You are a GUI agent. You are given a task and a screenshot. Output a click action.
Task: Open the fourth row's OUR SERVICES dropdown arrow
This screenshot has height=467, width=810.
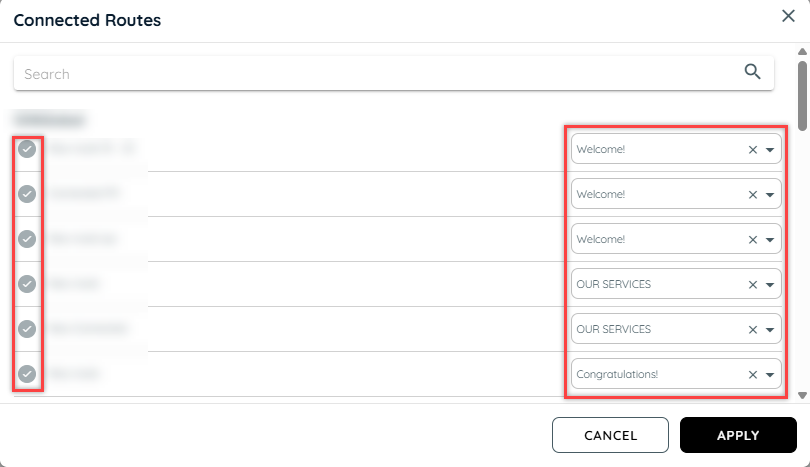point(770,285)
